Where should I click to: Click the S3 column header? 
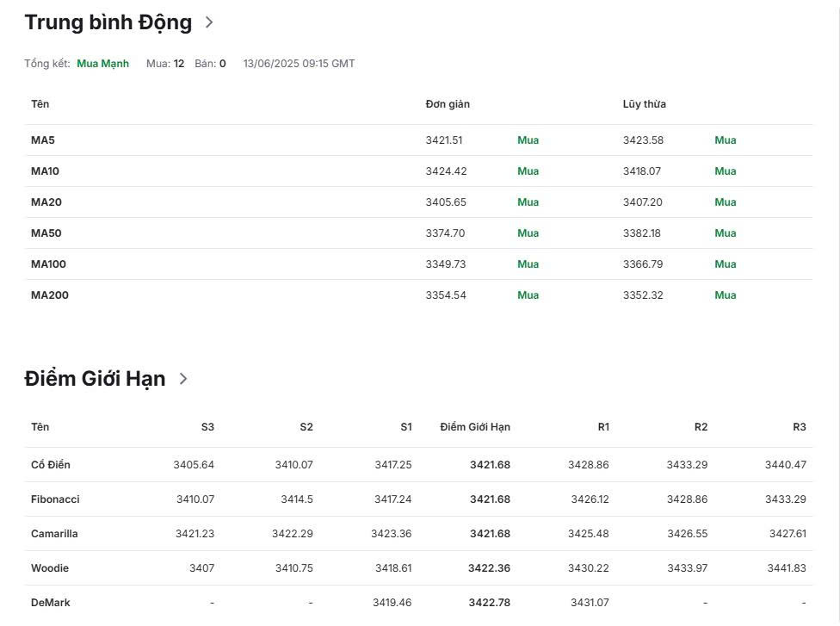(x=207, y=427)
